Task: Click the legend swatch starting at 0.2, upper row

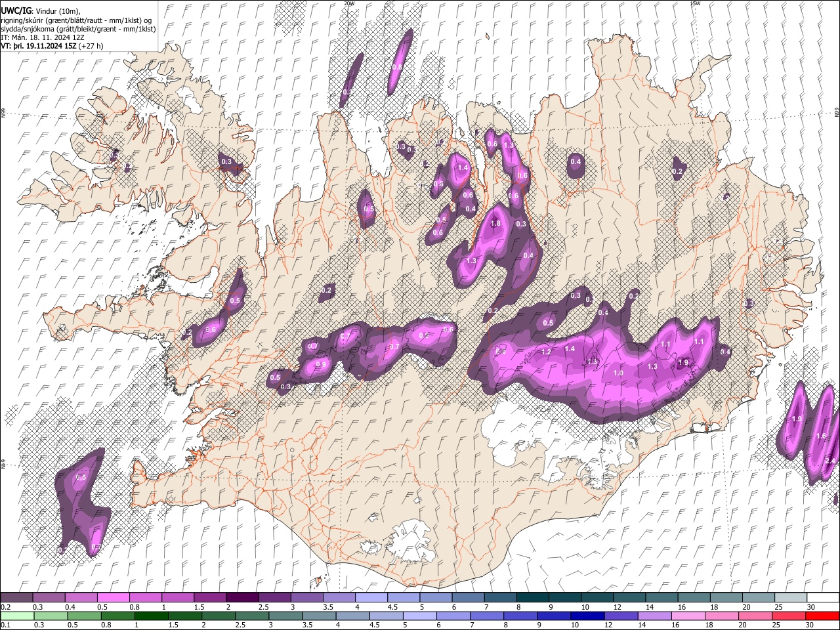Action: (x=16, y=598)
